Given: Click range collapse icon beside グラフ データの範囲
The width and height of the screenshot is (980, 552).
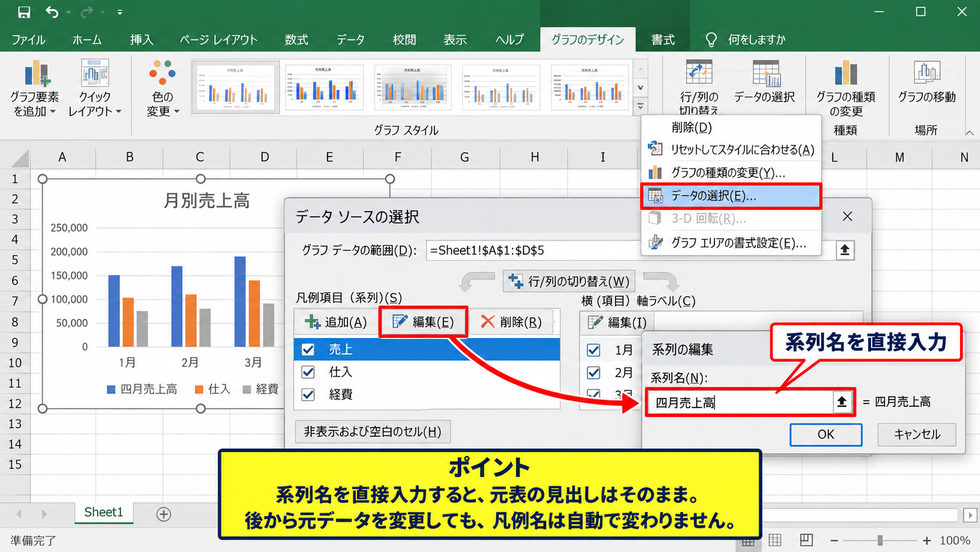Looking at the screenshot, I should (845, 250).
